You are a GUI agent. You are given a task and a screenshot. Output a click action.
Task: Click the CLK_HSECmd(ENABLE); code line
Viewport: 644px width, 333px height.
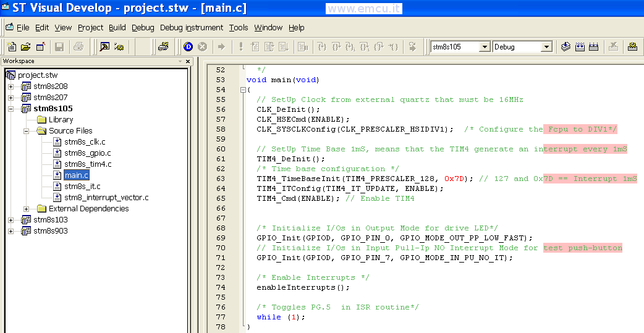point(303,119)
